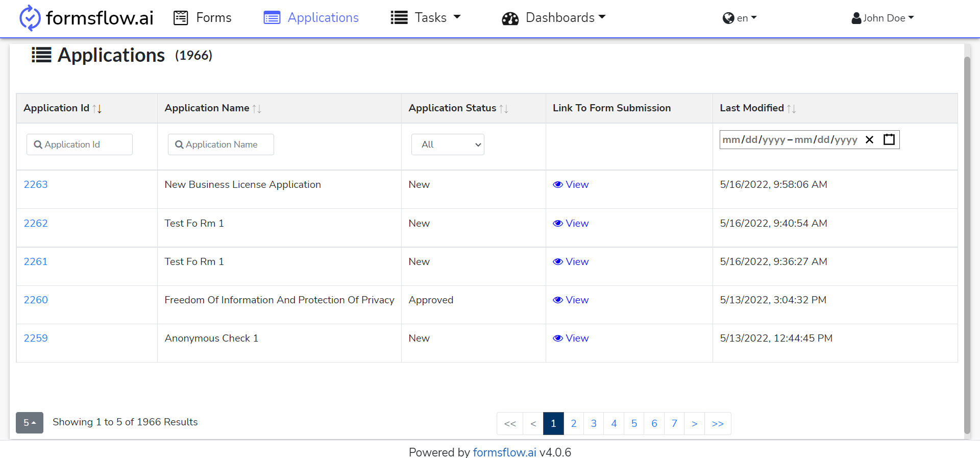Image resolution: width=980 pixels, height=458 pixels.
Task: Focus the Application Name search field
Action: point(221,144)
